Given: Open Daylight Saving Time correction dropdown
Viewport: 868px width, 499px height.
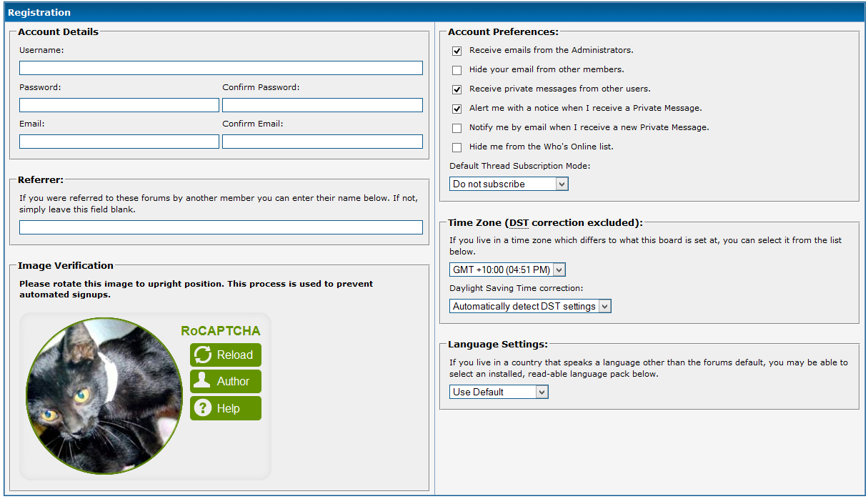Looking at the screenshot, I should point(530,306).
